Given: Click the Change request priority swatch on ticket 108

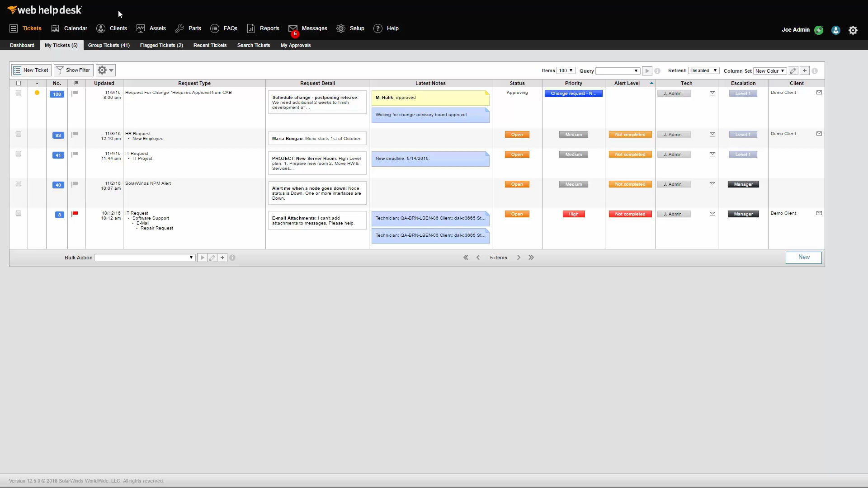Looking at the screenshot, I should 573,93.
